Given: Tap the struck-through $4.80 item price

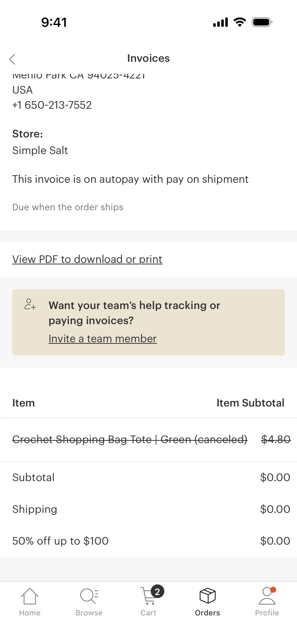Looking at the screenshot, I should [275, 439].
